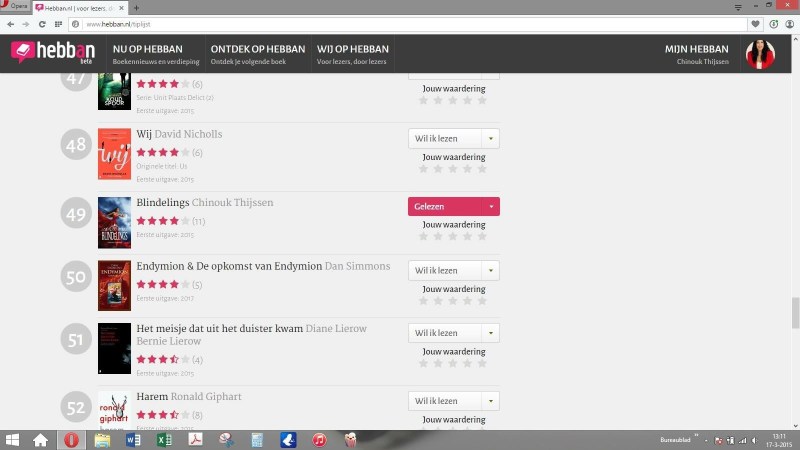The width and height of the screenshot is (800, 450).
Task: Open the ONTDEK OP HEBBAN menu
Action: click(x=258, y=53)
